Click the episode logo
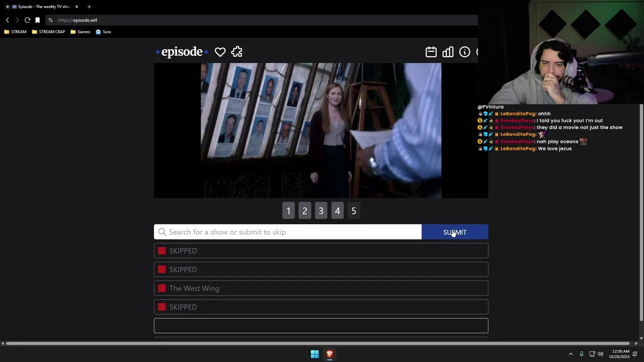This screenshot has height=362, width=644. [182, 52]
